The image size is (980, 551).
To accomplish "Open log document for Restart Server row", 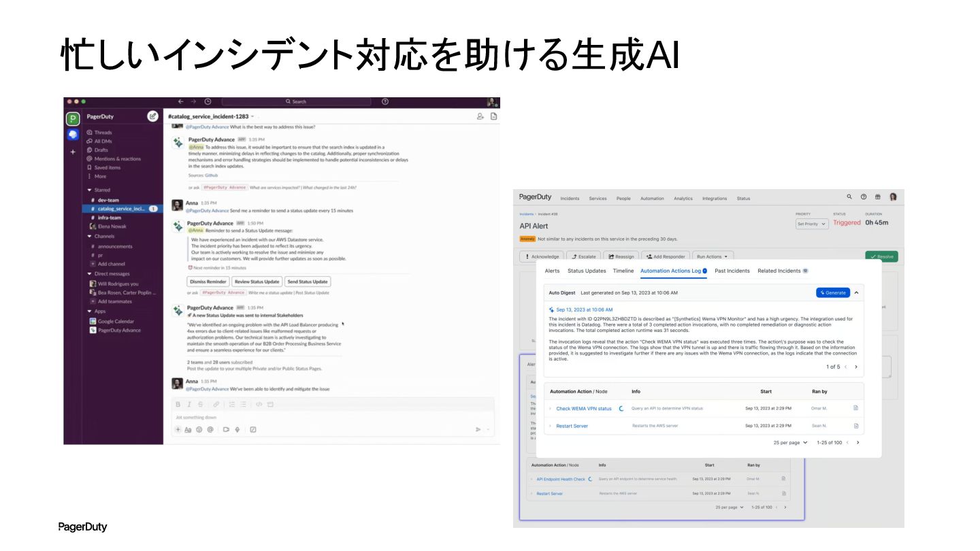I will [856, 426].
